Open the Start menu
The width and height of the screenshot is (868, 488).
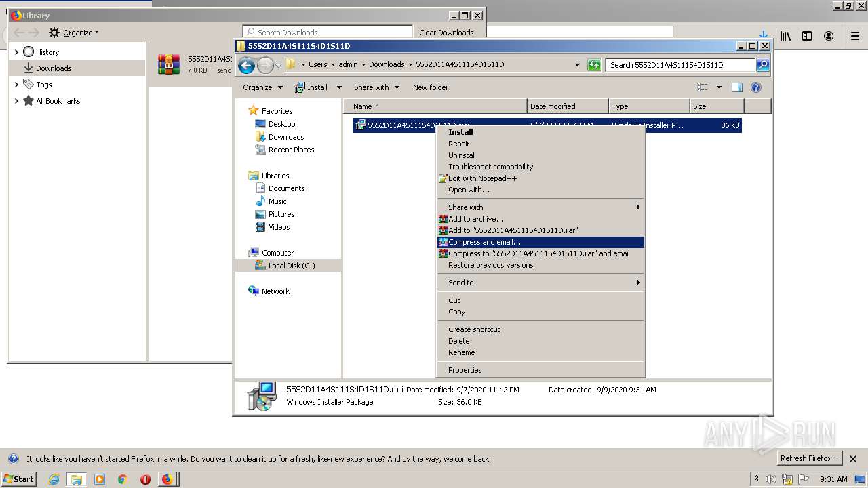pos(19,479)
